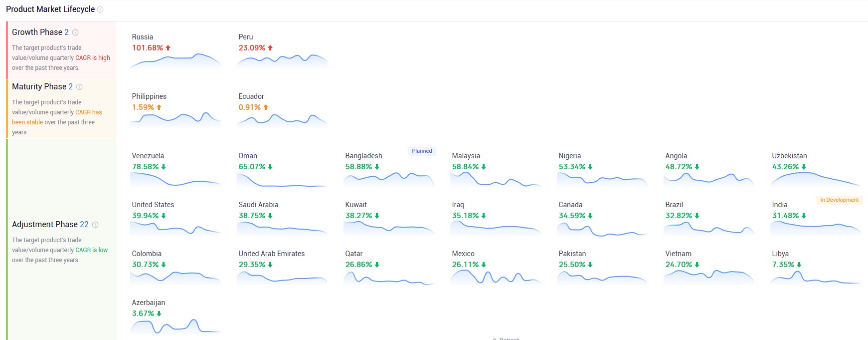
Task: Click Russia's 101.68% value
Action: 148,48
